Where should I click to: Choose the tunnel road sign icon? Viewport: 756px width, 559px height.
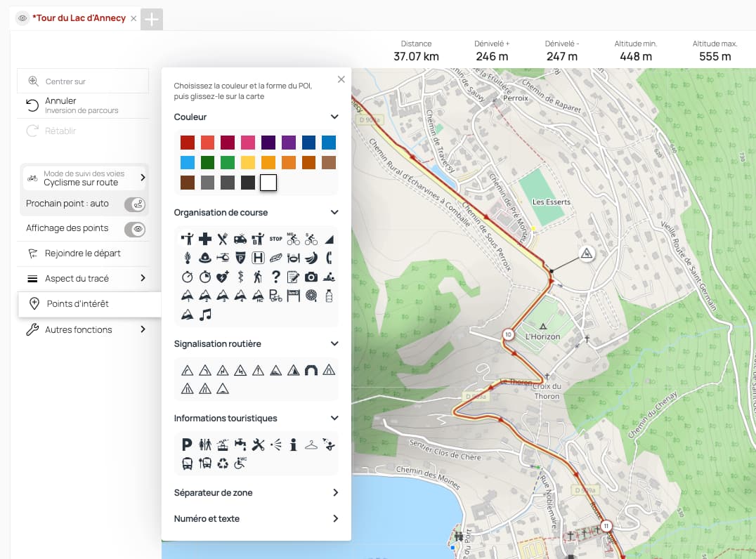[311, 370]
